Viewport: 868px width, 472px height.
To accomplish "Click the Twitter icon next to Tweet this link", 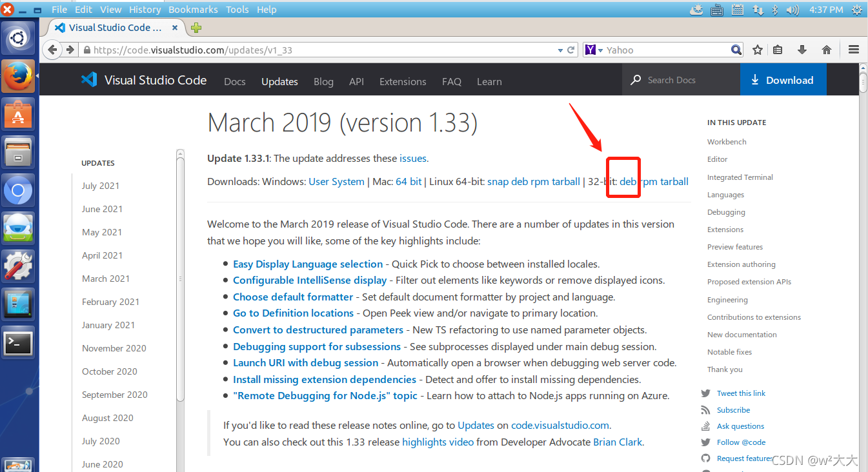I will tap(705, 393).
